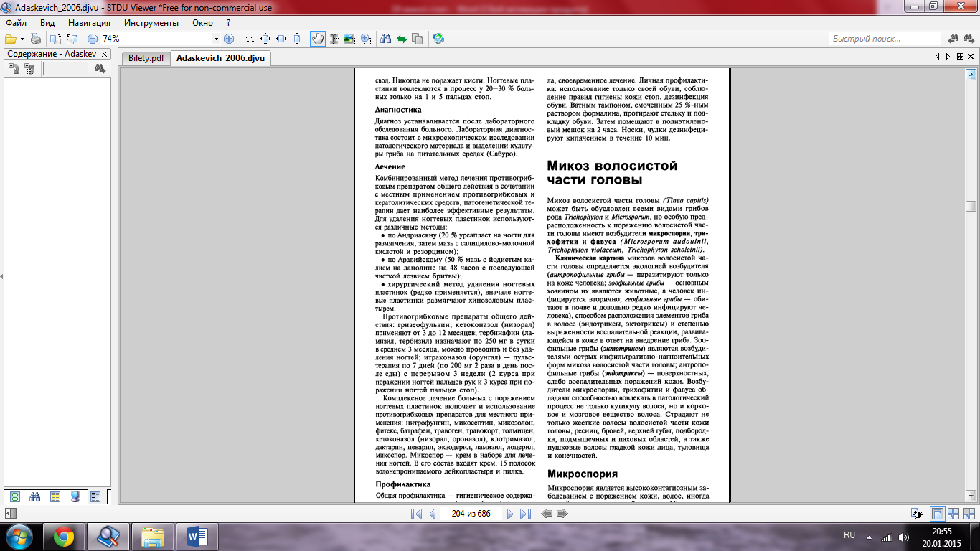Search contents with panel binoculars icon

(x=100, y=69)
